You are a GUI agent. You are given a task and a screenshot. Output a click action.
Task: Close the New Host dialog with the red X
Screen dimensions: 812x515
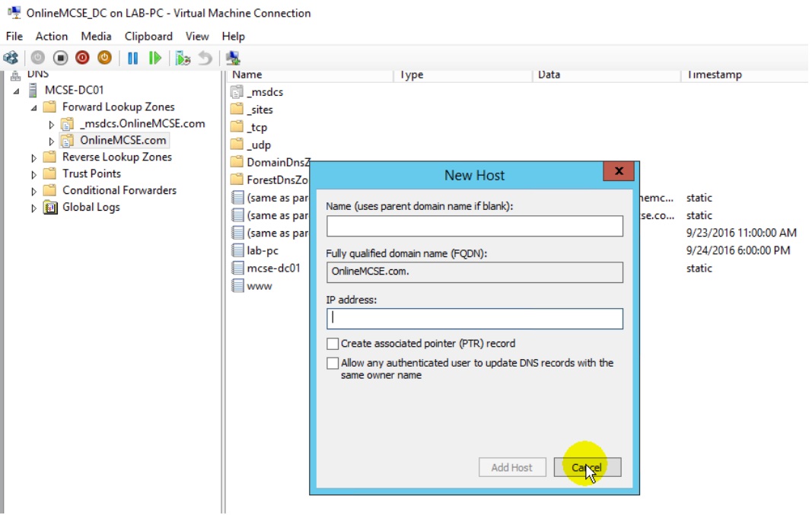[x=619, y=172]
